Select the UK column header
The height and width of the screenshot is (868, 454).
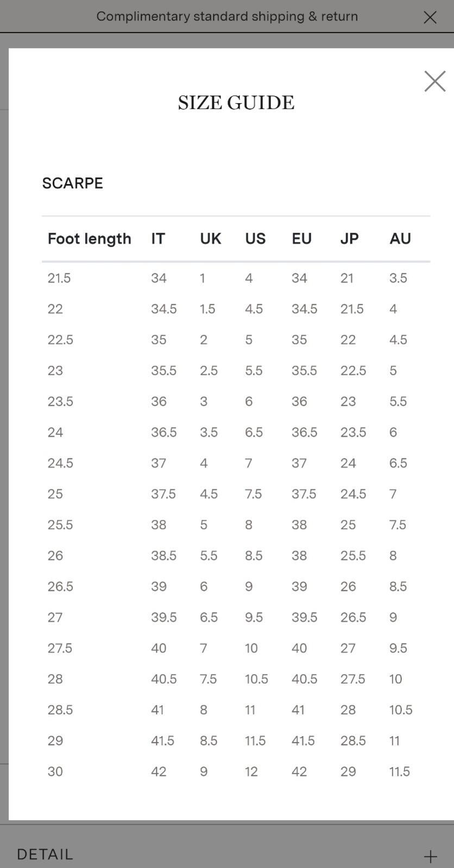tap(211, 239)
